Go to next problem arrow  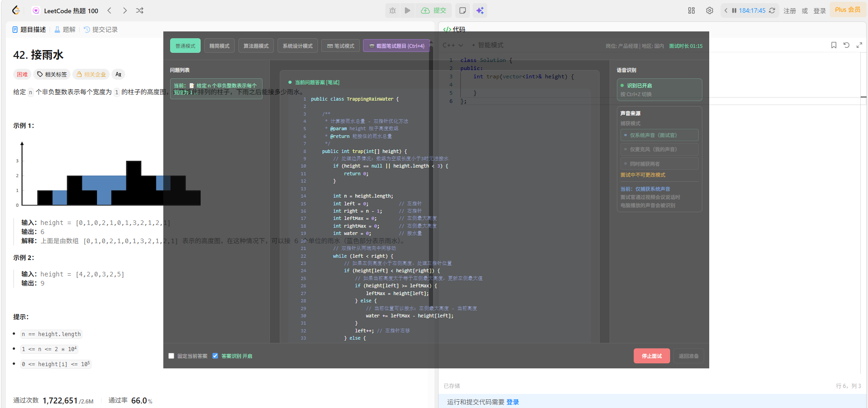(x=125, y=10)
